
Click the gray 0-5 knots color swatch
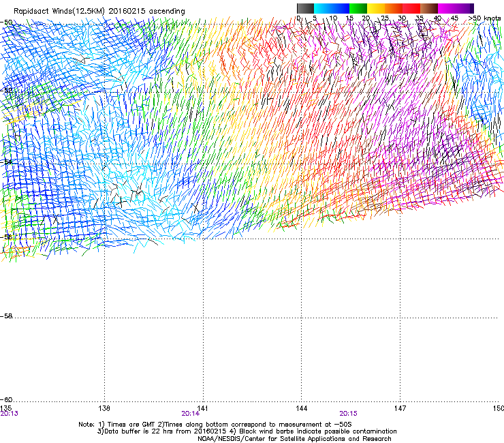click(305, 8)
